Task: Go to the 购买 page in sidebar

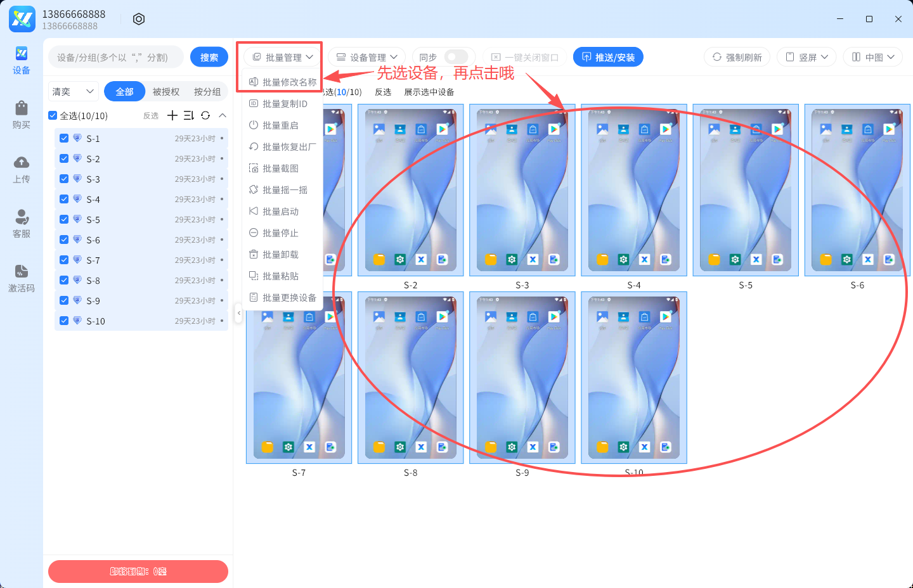Action: pyautogui.click(x=22, y=115)
